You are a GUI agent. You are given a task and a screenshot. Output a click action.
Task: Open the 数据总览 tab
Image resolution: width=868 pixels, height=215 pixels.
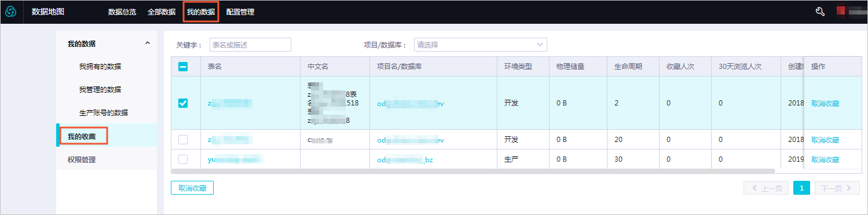pos(122,12)
